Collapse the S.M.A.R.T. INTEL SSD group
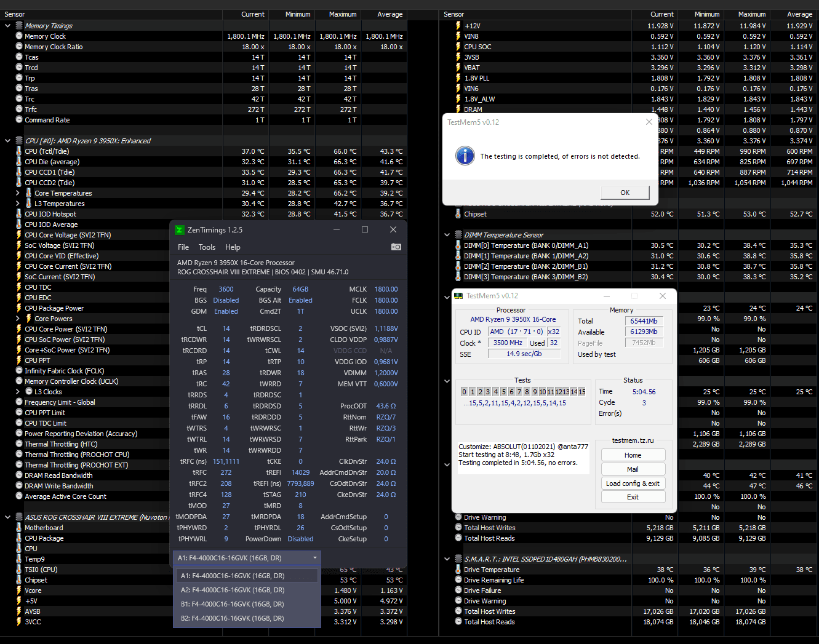The height and width of the screenshot is (644, 819). 447,559
